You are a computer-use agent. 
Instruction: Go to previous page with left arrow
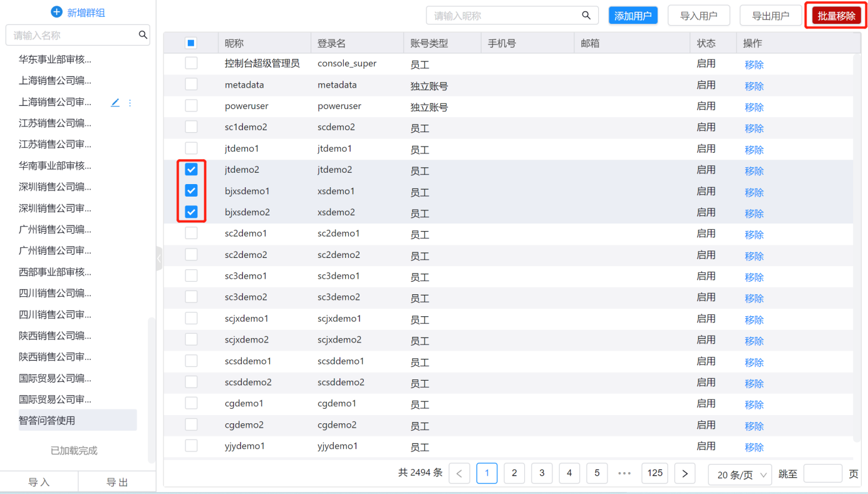click(459, 474)
